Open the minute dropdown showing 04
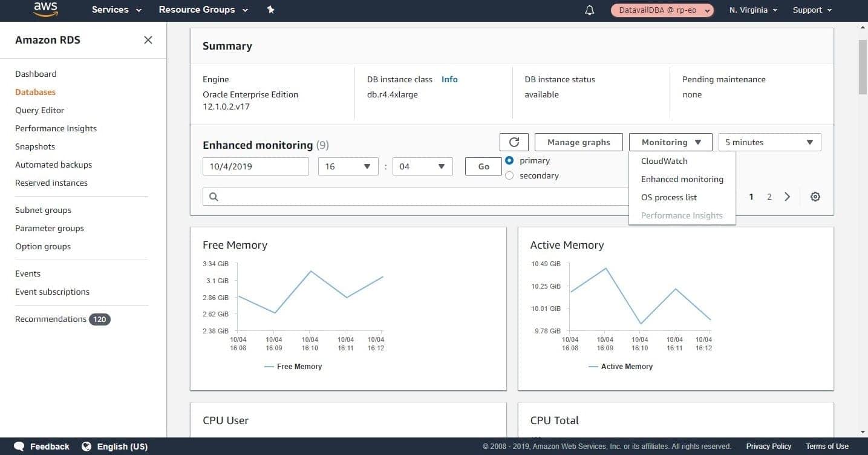The width and height of the screenshot is (868, 455). (423, 166)
